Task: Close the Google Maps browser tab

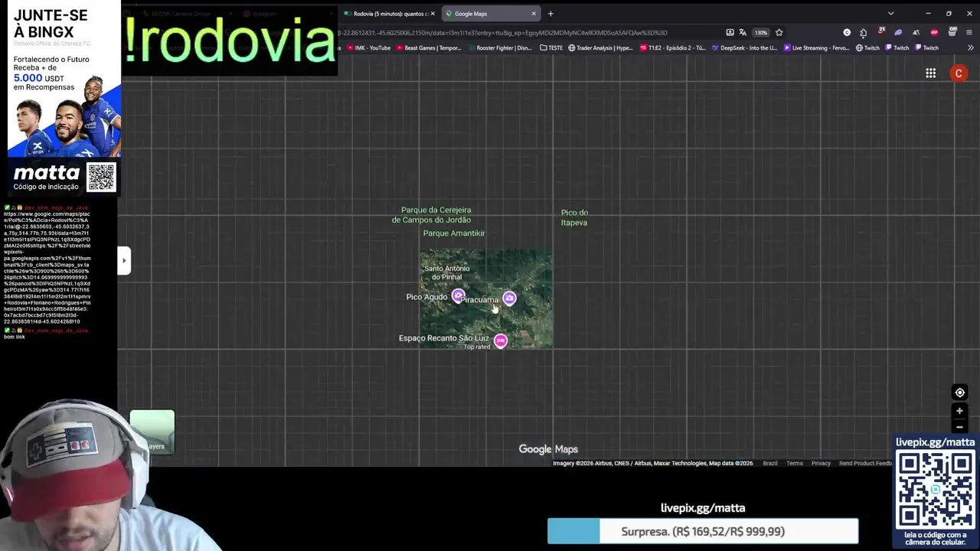Action: (534, 14)
